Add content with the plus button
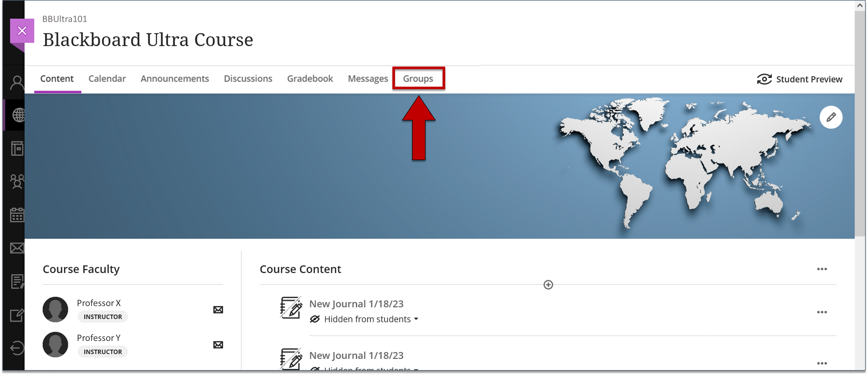 pyautogui.click(x=548, y=285)
